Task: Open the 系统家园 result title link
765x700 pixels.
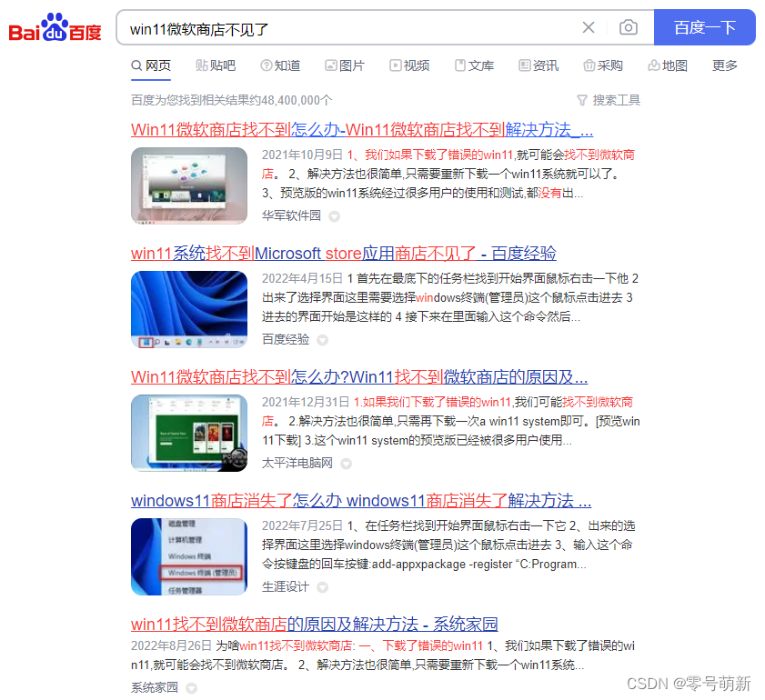Action: pos(314,625)
